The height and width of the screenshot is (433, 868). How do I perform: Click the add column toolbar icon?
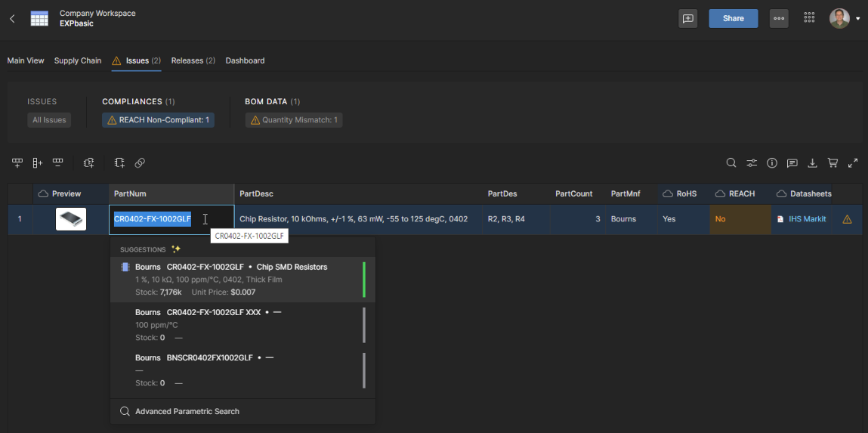[x=38, y=162]
